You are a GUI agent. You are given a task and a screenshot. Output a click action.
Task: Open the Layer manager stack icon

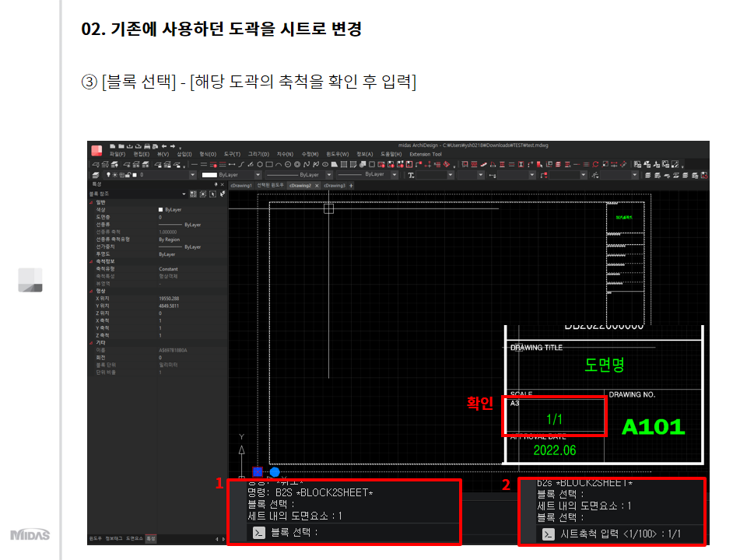[x=96, y=175]
